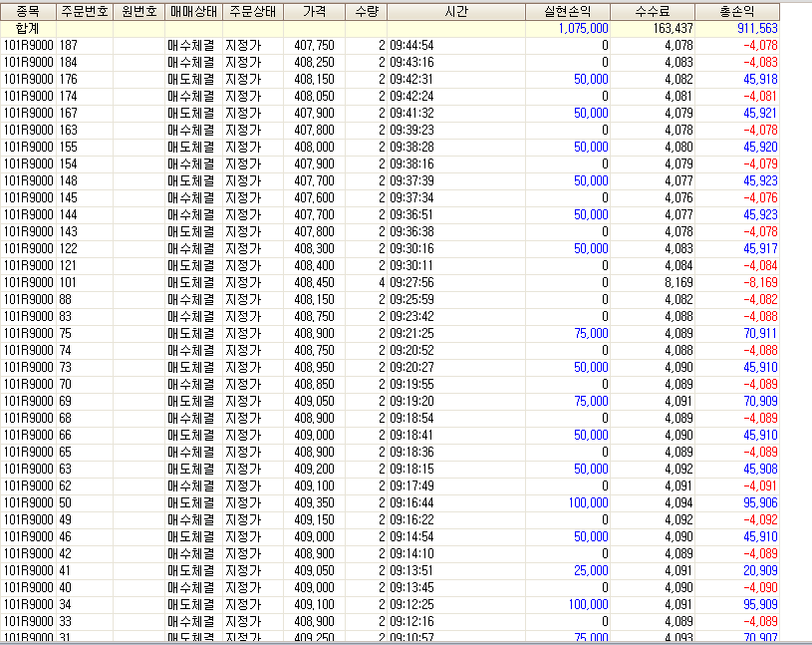Viewport: 812px width, 645px height.
Task: Select order number 70 cell
Action: pyautogui.click(x=65, y=385)
